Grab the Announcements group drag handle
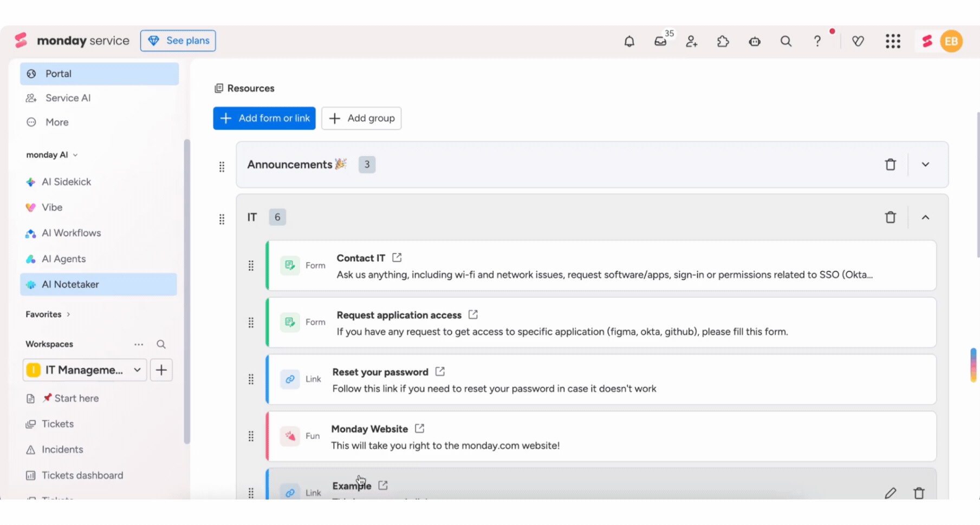This screenshot has width=980, height=525. [222, 167]
